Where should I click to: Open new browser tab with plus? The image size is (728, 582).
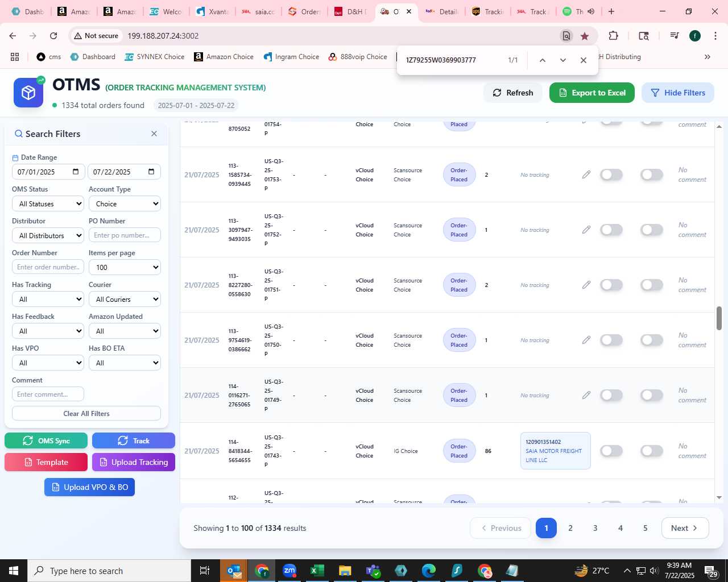point(611,11)
